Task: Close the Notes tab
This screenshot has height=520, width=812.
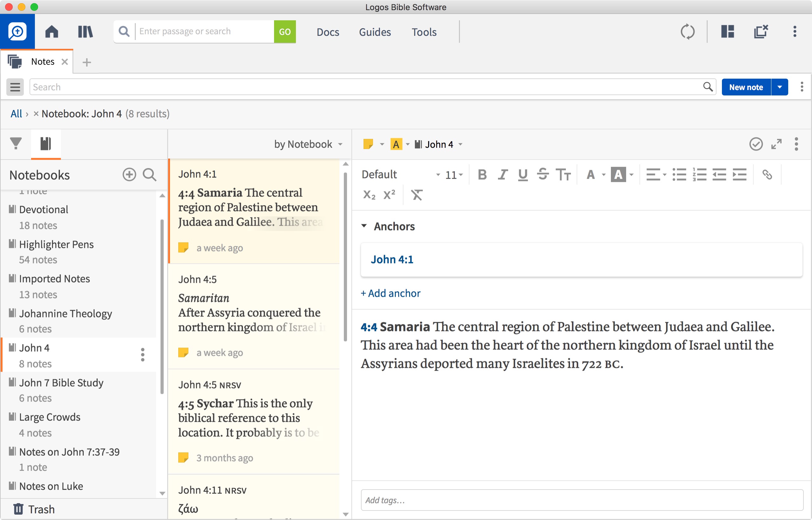Action: click(x=64, y=62)
